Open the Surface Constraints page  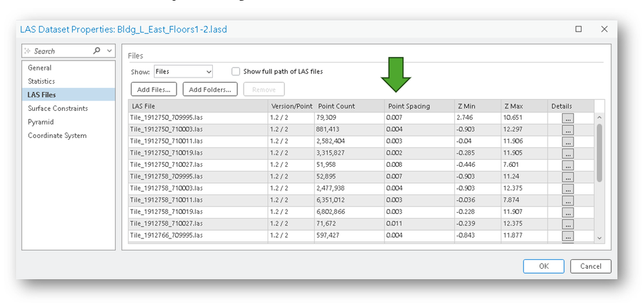[x=57, y=108]
